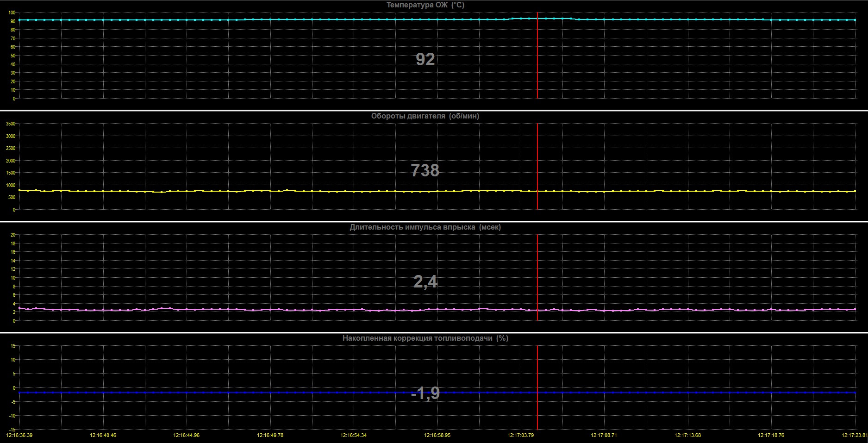Viewport: 868px width, 443px height.
Task: Click the time label 12:17:03.79
Action: pyautogui.click(x=521, y=436)
